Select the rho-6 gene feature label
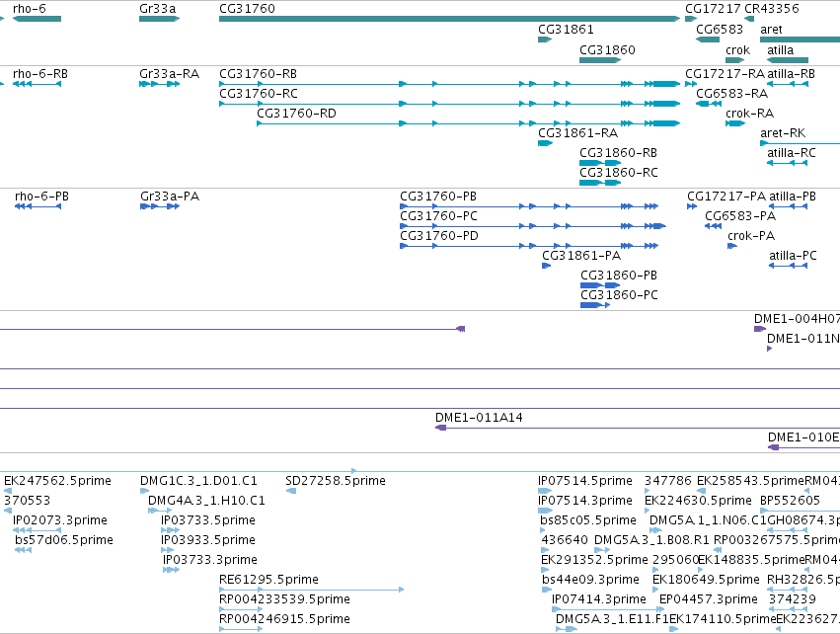Image resolution: width=840 pixels, height=634 pixels. (x=29, y=9)
